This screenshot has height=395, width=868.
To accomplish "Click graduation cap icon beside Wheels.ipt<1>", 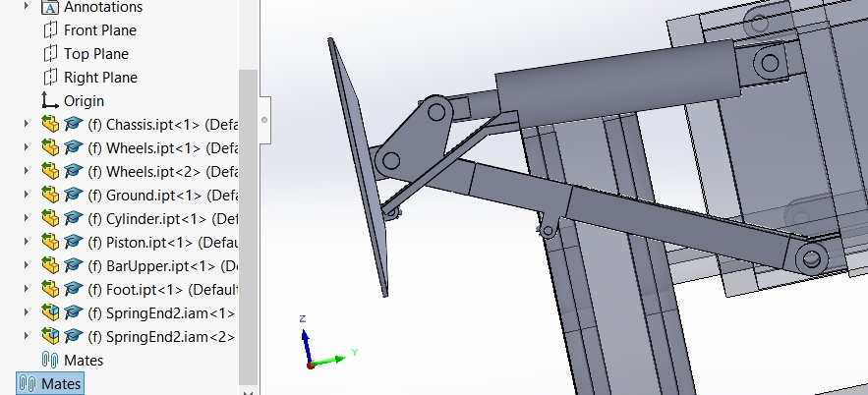I will pos(73,147).
